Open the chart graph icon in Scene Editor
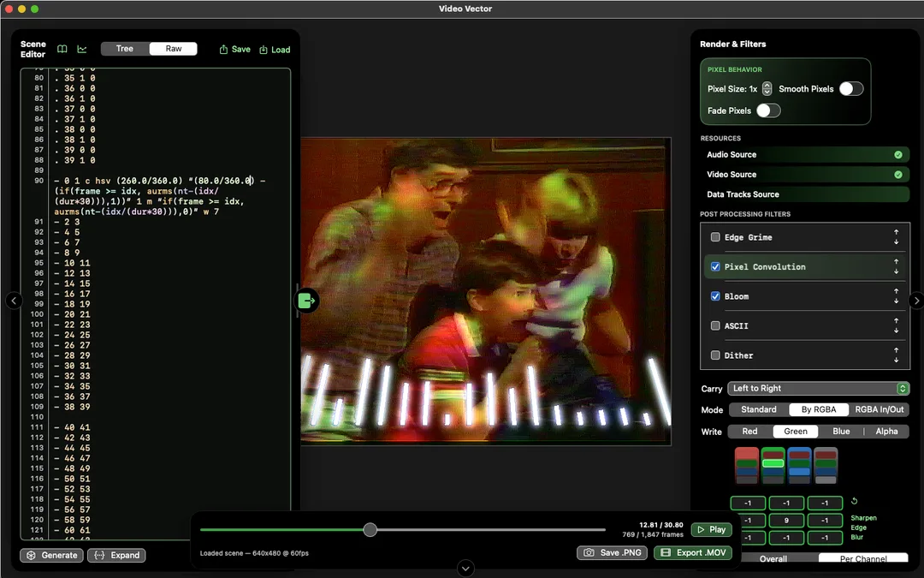The width and height of the screenshot is (924, 578). coord(82,49)
